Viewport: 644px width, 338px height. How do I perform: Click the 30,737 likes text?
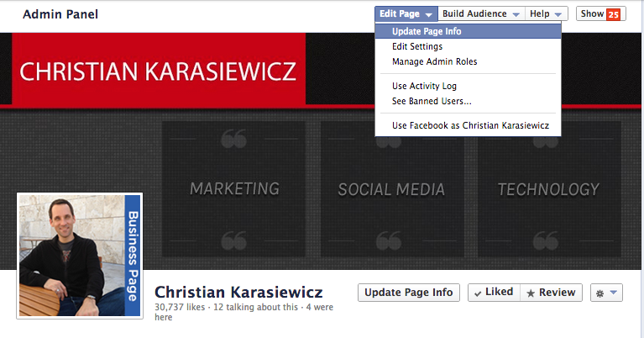point(180,307)
